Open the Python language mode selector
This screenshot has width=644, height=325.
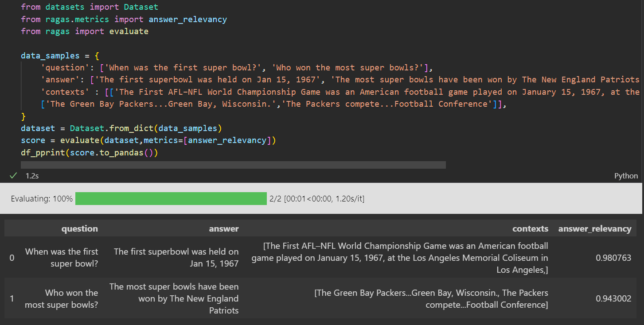(626, 176)
